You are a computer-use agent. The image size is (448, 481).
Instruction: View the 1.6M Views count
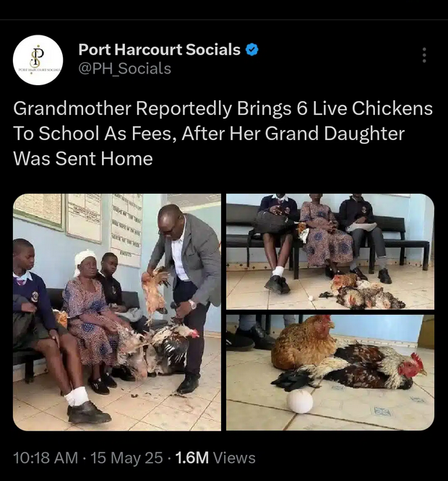[216, 458]
